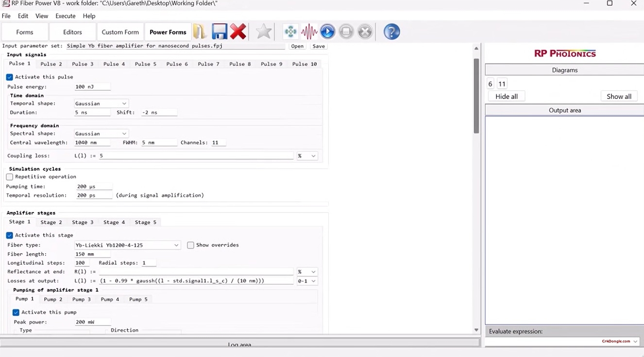644x357 pixels.
Task: Enable Repetitive operation
Action: [x=9, y=177]
